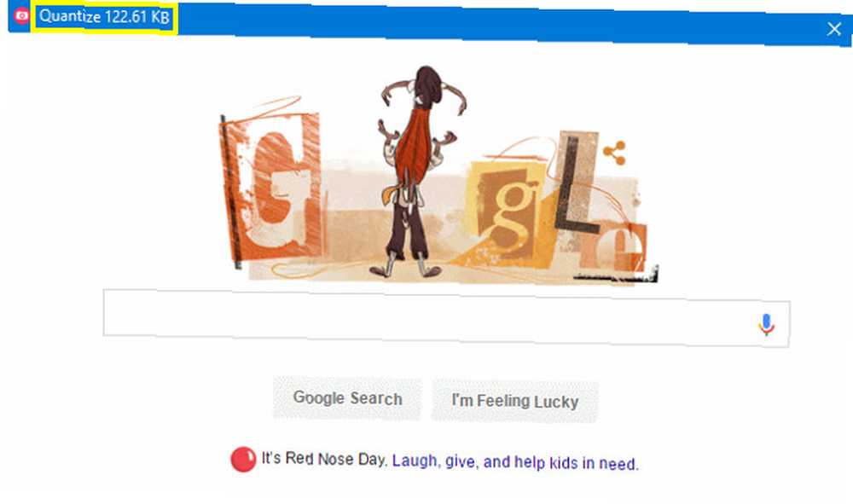Screen dimensions: 853x504
Task: Click the dark letter L in the doodle
Action: tap(574, 185)
